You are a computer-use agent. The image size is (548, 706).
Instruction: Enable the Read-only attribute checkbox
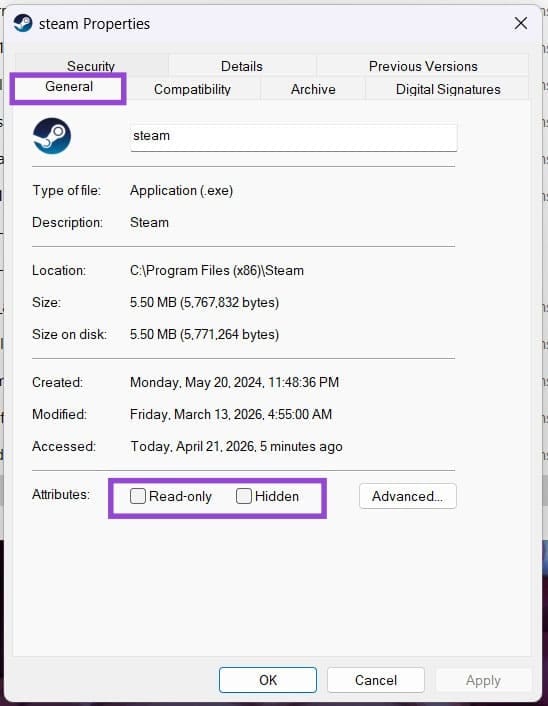[x=138, y=496]
